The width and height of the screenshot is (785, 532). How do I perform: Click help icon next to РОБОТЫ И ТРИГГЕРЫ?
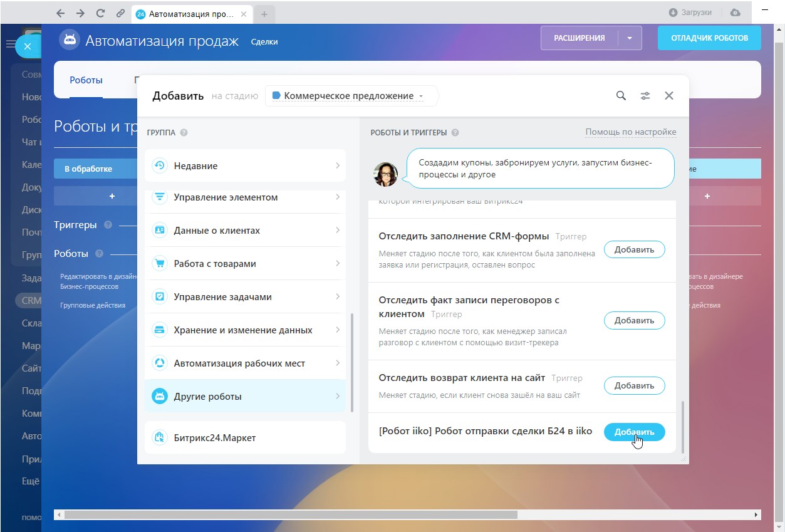tap(455, 133)
